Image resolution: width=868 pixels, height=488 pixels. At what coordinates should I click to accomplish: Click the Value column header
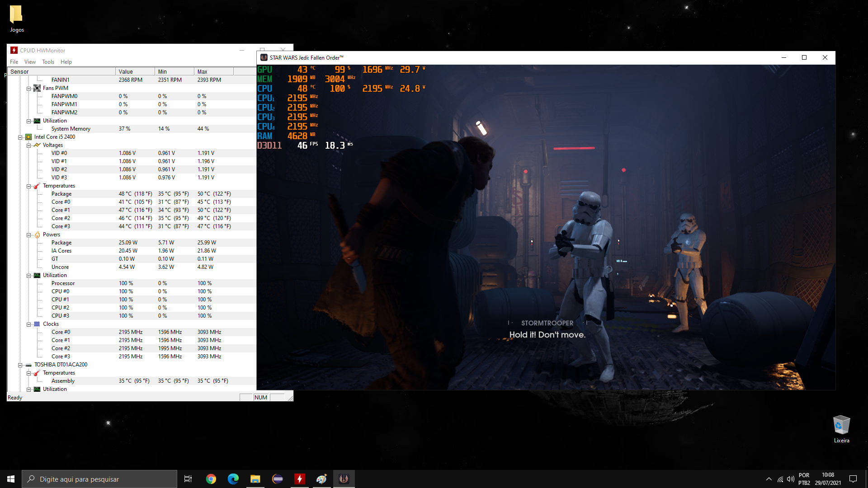[135, 71]
